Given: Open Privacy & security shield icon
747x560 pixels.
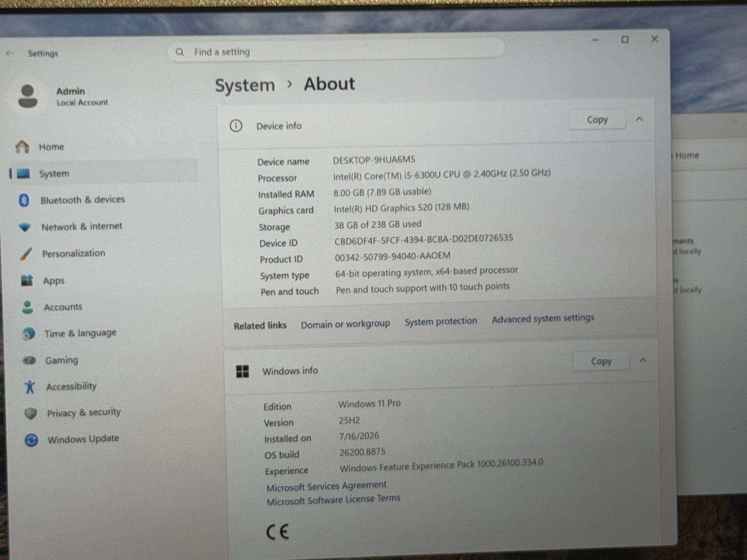Looking at the screenshot, I should pyautogui.click(x=31, y=413).
